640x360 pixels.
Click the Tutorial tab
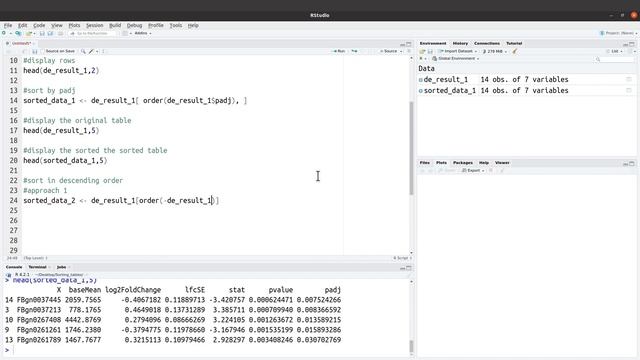tap(514, 43)
